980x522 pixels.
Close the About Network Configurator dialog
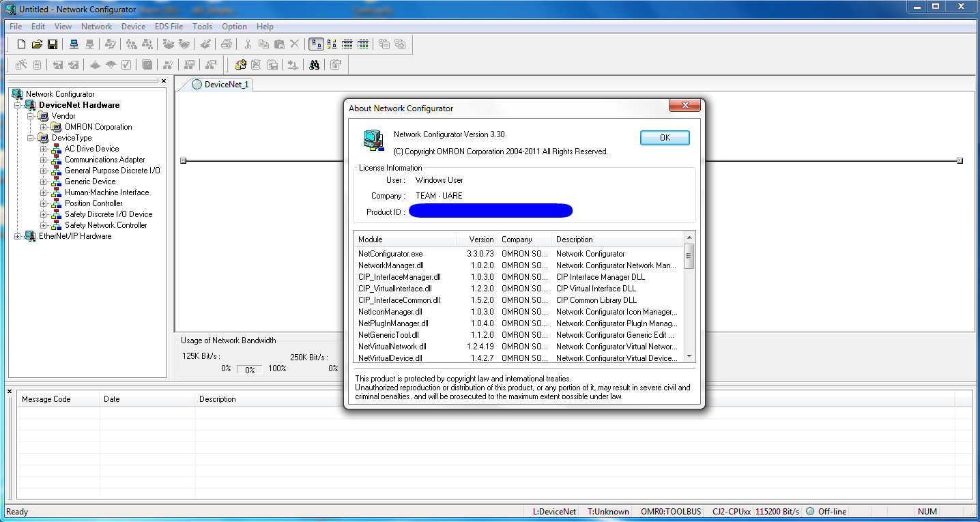684,106
